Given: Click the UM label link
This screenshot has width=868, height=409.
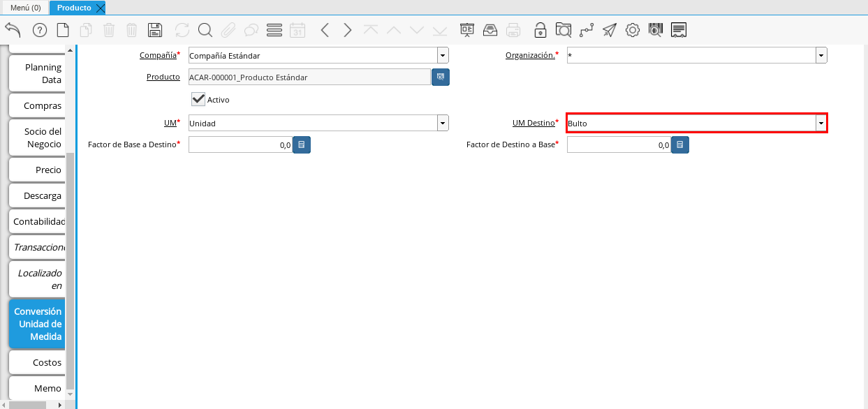Looking at the screenshot, I should (x=169, y=123).
